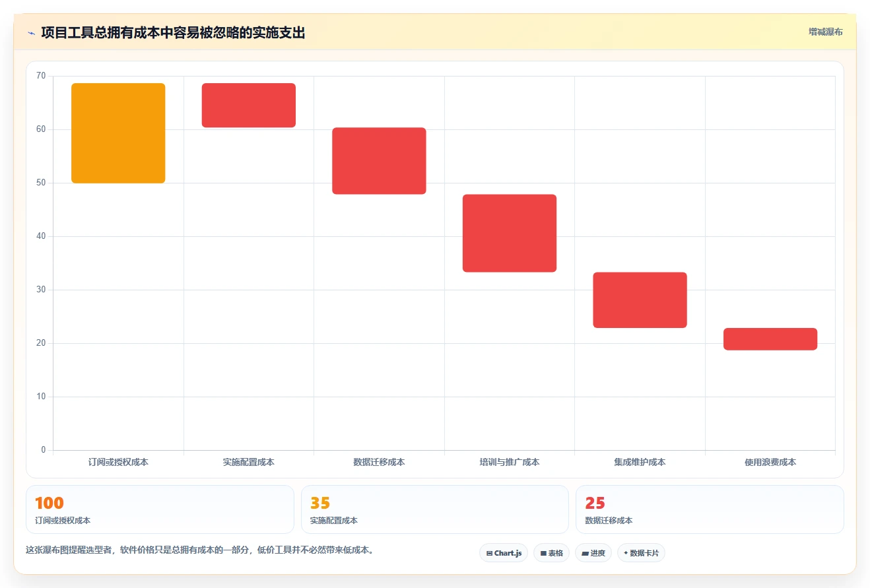Click the red 数据迁移成本 bar

click(x=379, y=161)
